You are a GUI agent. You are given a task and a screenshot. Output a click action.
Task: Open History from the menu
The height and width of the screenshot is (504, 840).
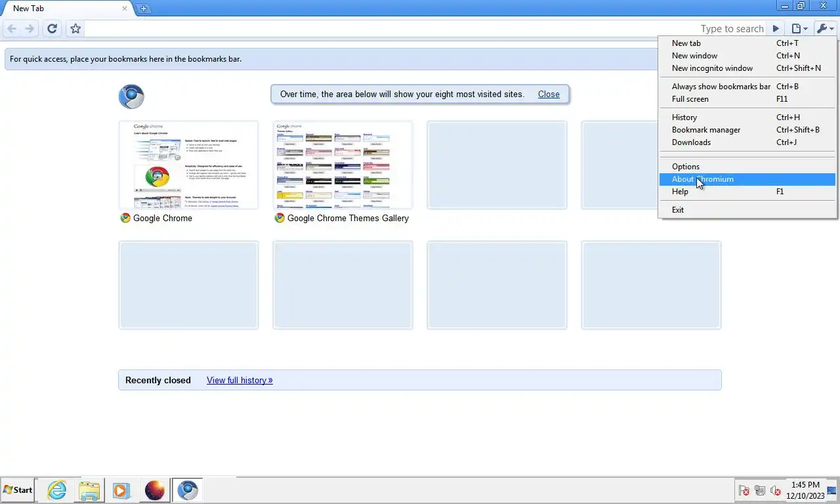pos(747,117)
